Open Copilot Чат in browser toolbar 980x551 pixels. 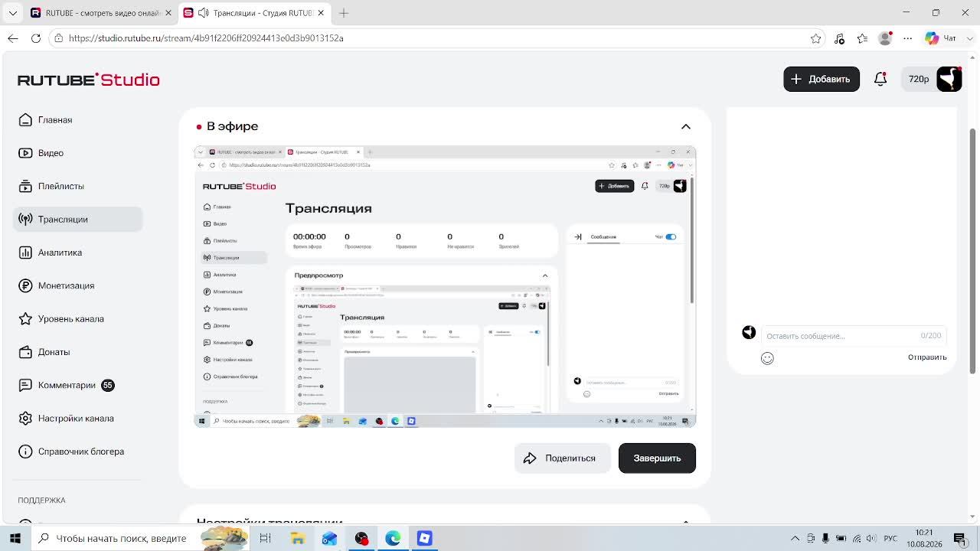point(942,38)
